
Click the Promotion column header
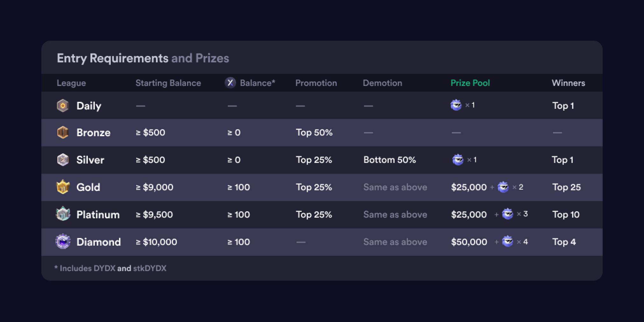click(316, 83)
